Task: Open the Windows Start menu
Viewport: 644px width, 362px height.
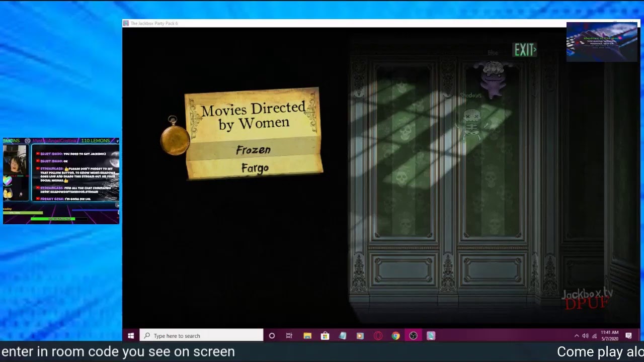Action: pyautogui.click(x=131, y=336)
